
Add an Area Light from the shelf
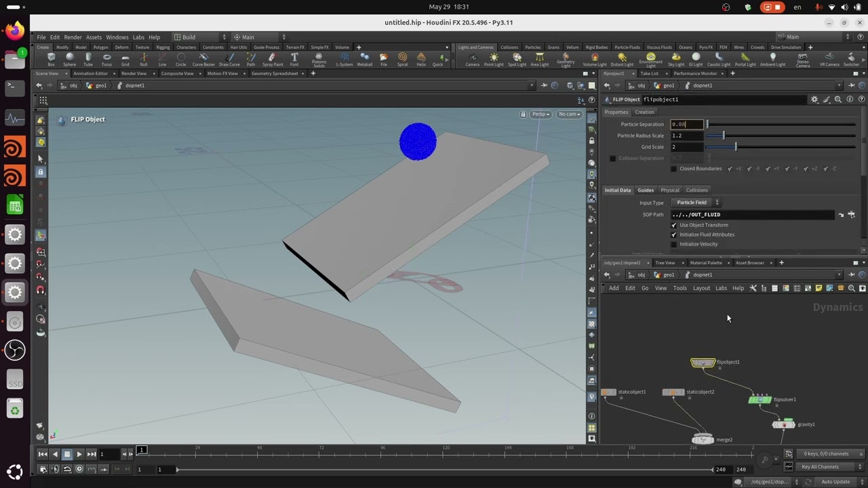[540, 59]
